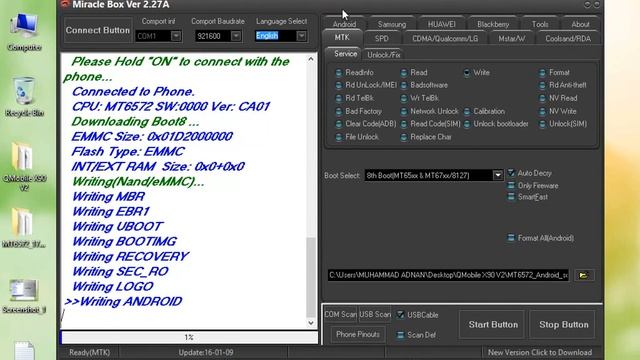This screenshot has width=640, height=360.
Task: Switch to the HUAWEI tab
Action: (x=441, y=24)
